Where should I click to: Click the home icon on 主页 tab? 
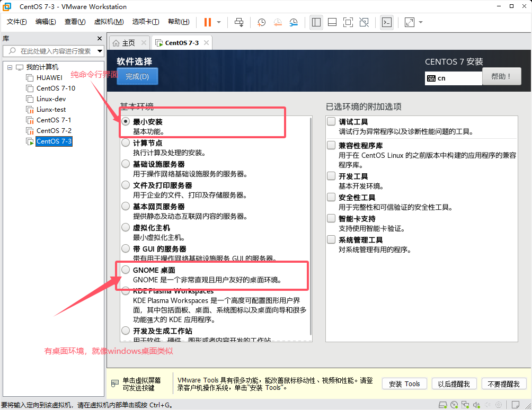tap(116, 43)
